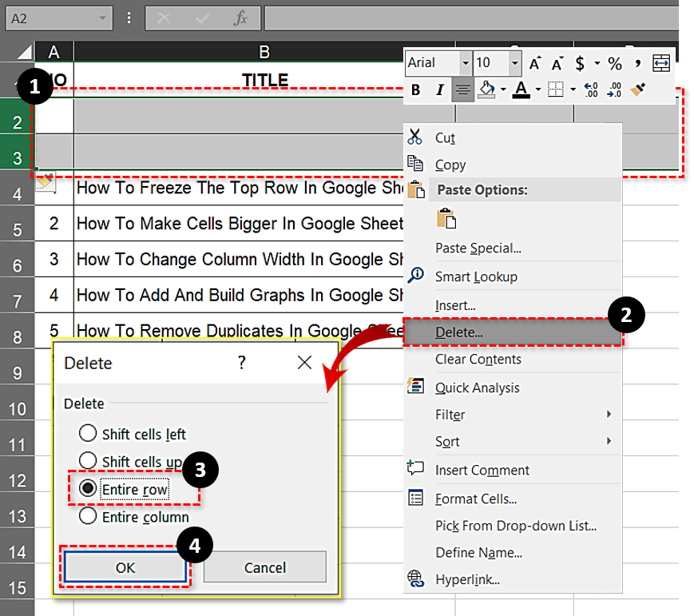Viewport: 694px width, 616px height.
Task: Select column B header
Action: click(x=264, y=52)
